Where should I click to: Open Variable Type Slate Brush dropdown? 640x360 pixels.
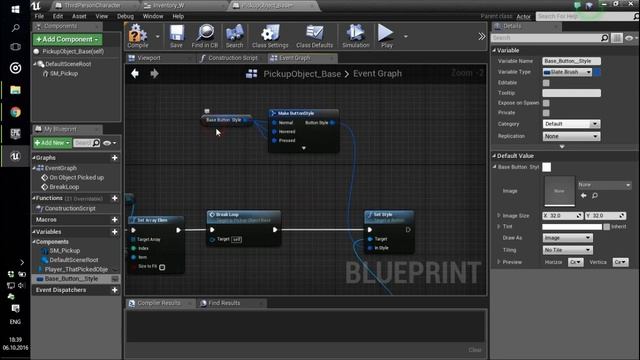pos(567,72)
